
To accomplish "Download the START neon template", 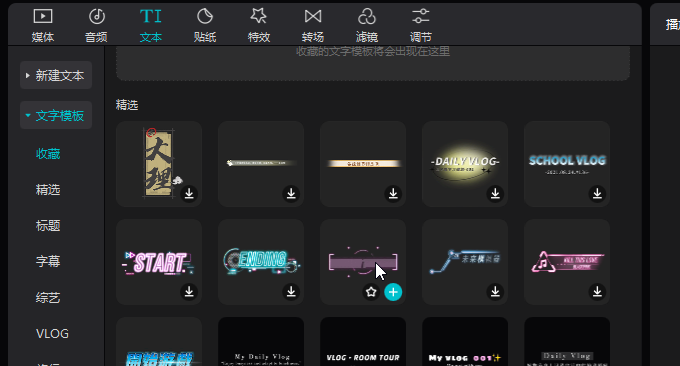I will pos(189,291).
